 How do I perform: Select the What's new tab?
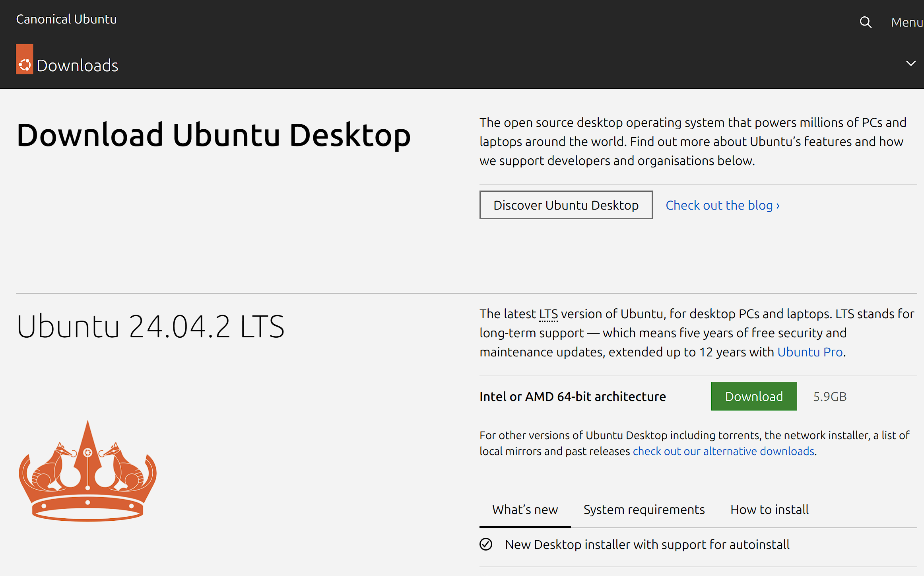tap(525, 510)
